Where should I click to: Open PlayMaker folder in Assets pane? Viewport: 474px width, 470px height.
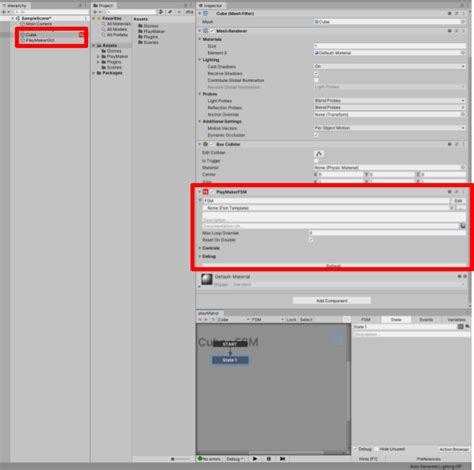151,31
